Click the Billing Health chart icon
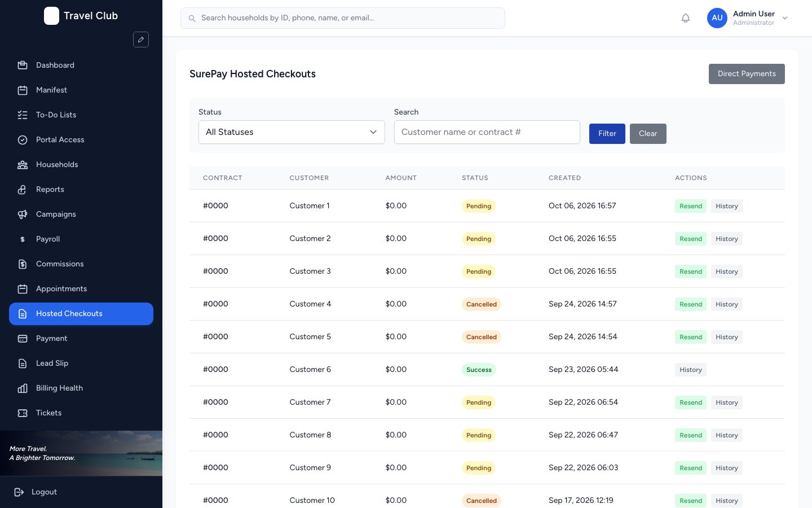Screen dimensions: 812x508 tap(23, 388)
